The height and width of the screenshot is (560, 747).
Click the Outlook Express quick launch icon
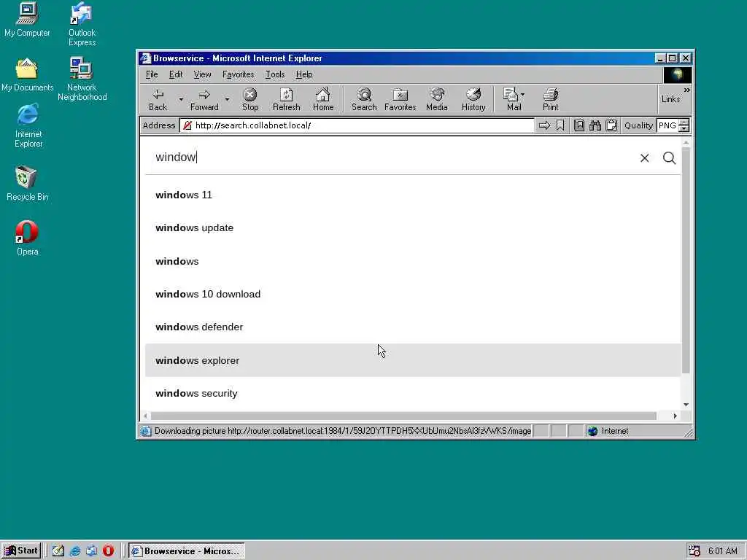pyautogui.click(x=91, y=551)
